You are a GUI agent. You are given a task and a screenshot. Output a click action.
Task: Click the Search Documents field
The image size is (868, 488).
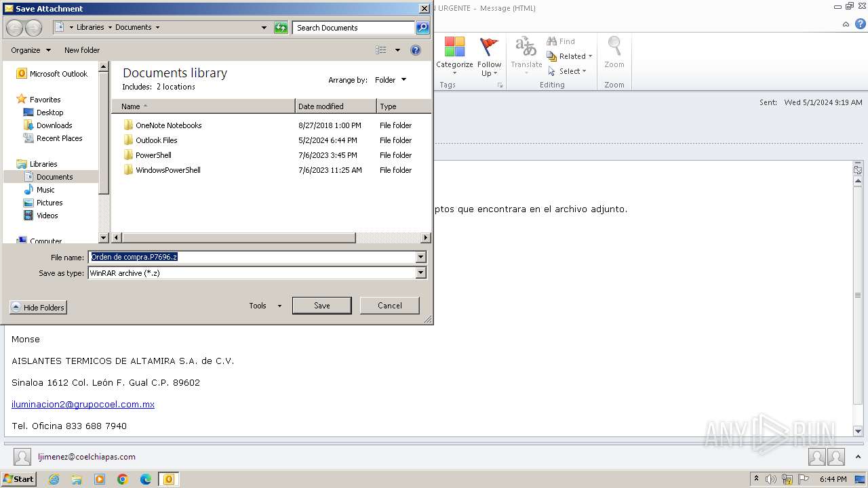(x=354, y=28)
